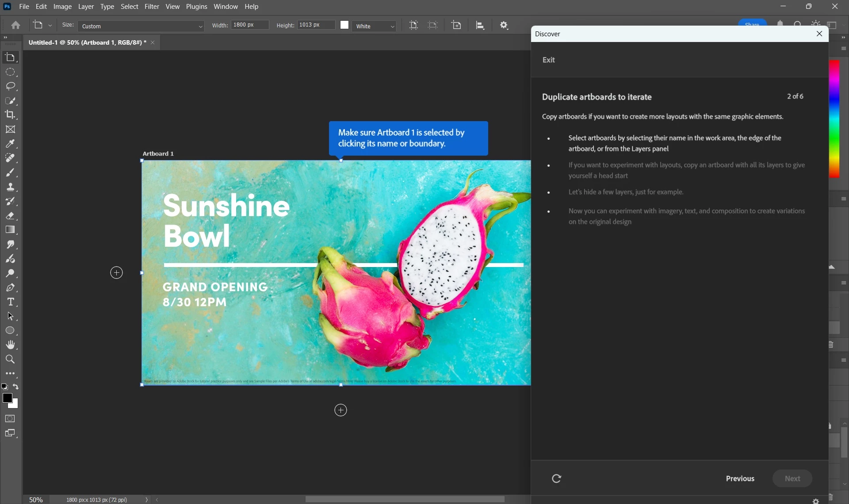The width and height of the screenshot is (849, 504).
Task: Select the Artboard tool in toolbar
Action: 10,57
